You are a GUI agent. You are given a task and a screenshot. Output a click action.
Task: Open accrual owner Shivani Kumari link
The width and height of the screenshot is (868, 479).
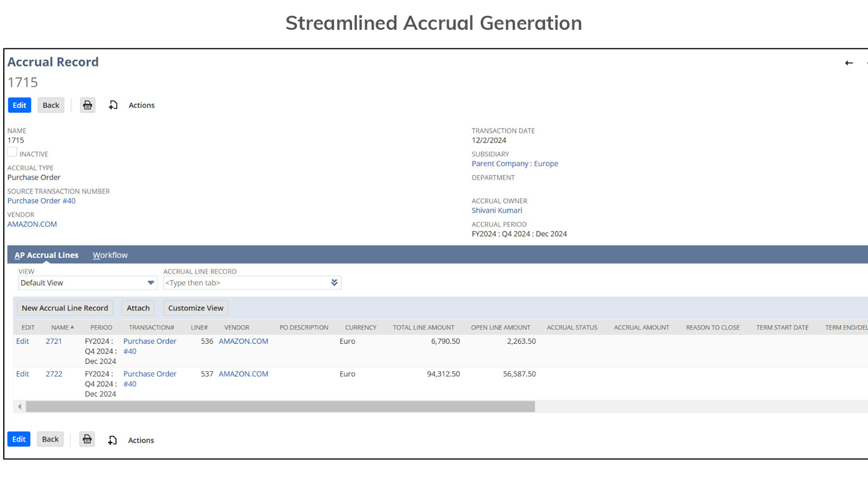coord(497,210)
